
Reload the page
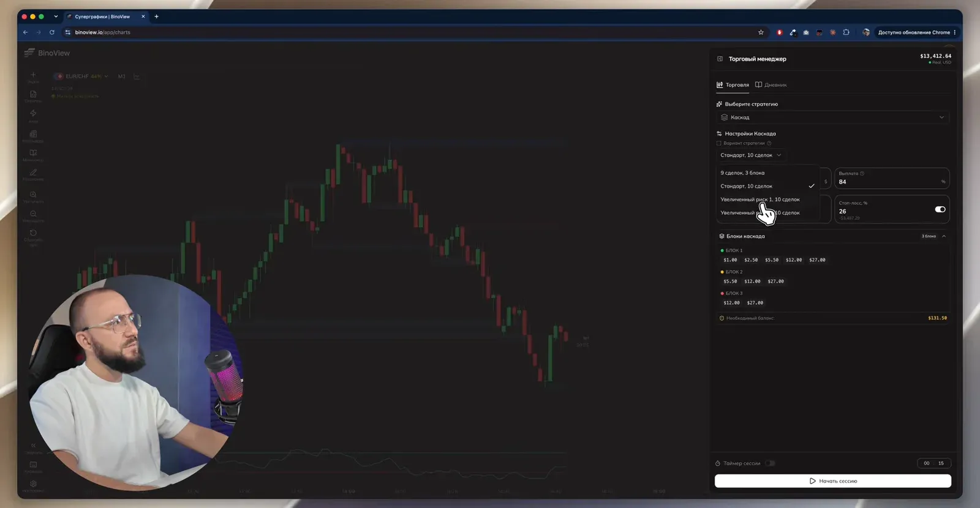point(52,32)
